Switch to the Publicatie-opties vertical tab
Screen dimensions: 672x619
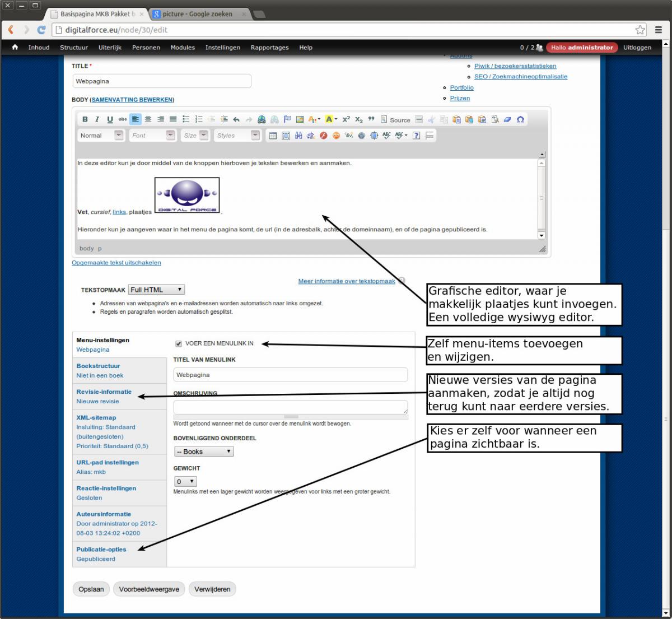101,550
